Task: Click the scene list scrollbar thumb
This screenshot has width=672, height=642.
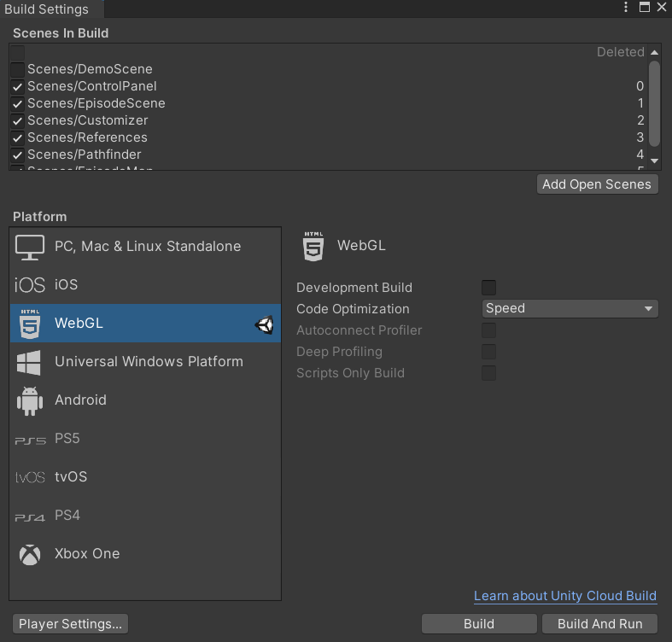Action: (x=654, y=103)
